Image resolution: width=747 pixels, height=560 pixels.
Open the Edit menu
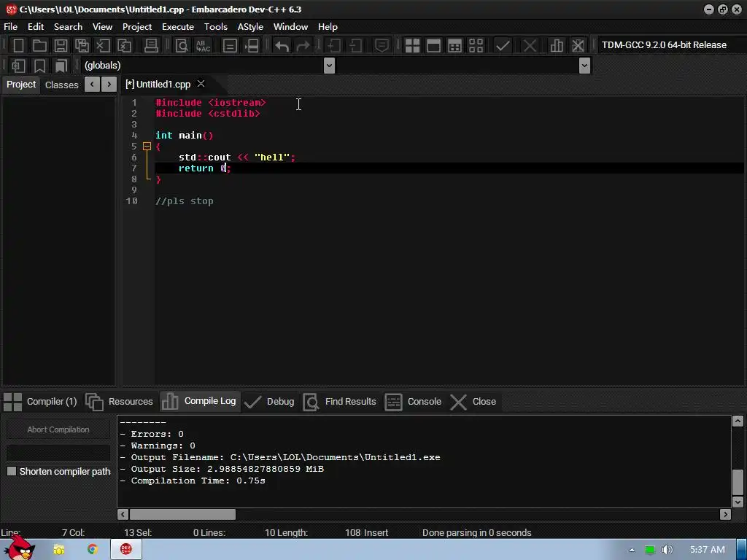pos(36,27)
